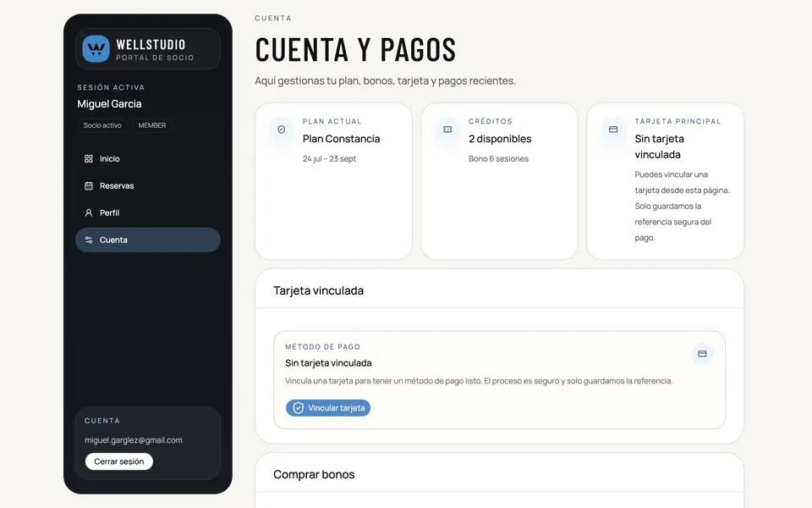Click the Inicio grid icon
Viewport: 812px width, 508px height.
[89, 158]
